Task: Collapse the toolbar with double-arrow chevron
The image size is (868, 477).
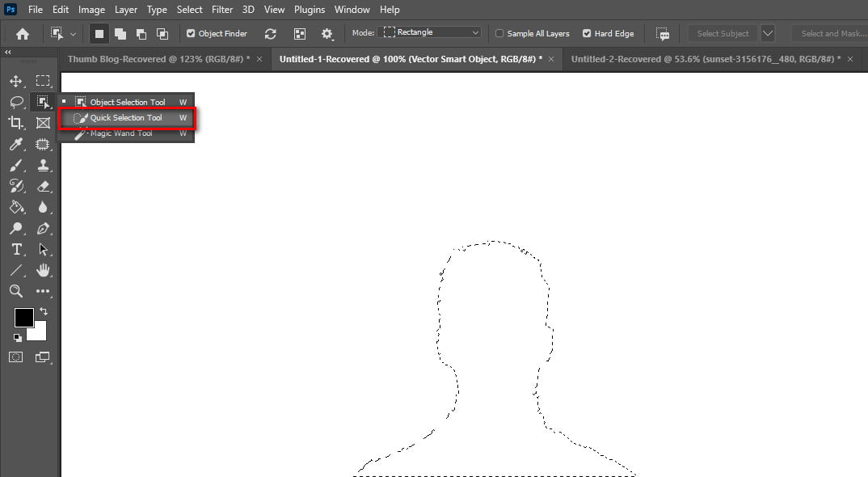Action: (x=7, y=51)
